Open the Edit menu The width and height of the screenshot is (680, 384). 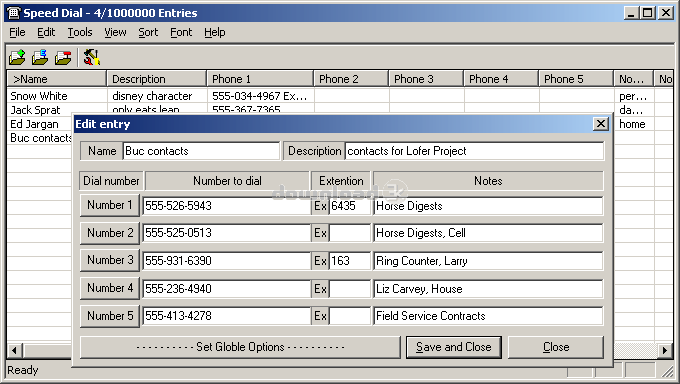click(46, 32)
